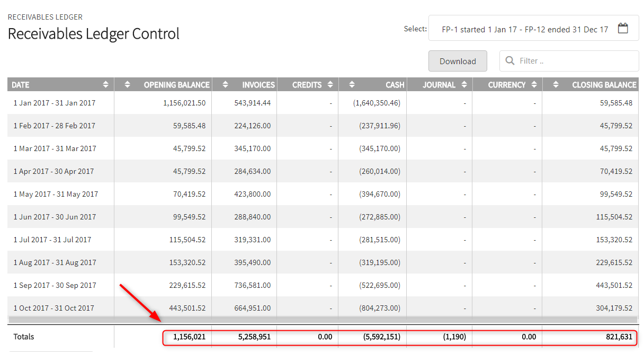Image resolution: width=644 pixels, height=352 pixels.
Task: Sort by Opening Balance column arrows
Action: 127,85
